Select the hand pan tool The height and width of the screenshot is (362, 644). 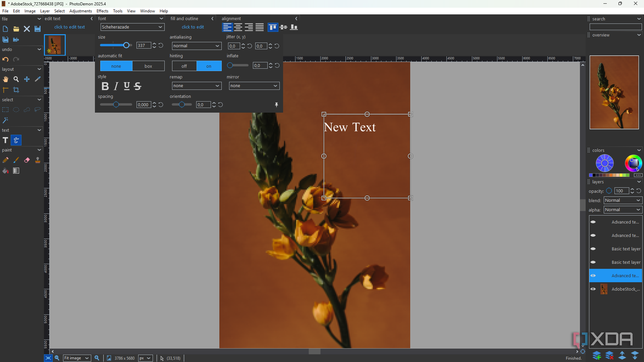pos(5,79)
